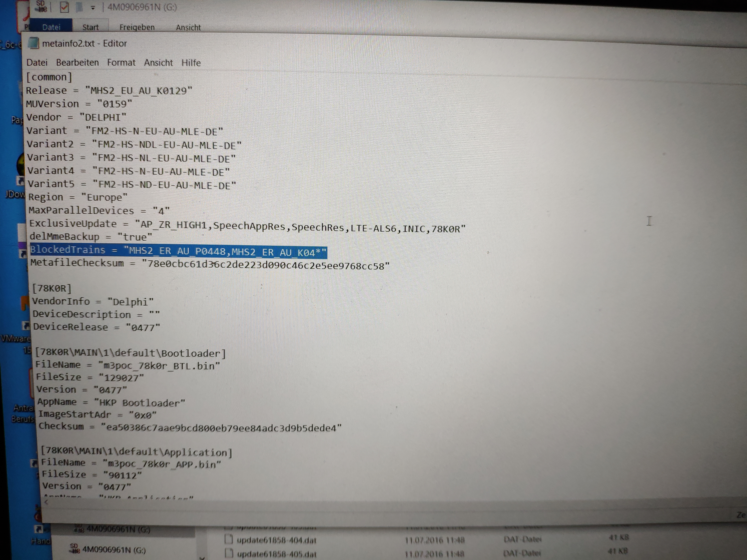747x560 pixels.
Task: Click the Checksum ea50386c... line
Action: (190, 427)
